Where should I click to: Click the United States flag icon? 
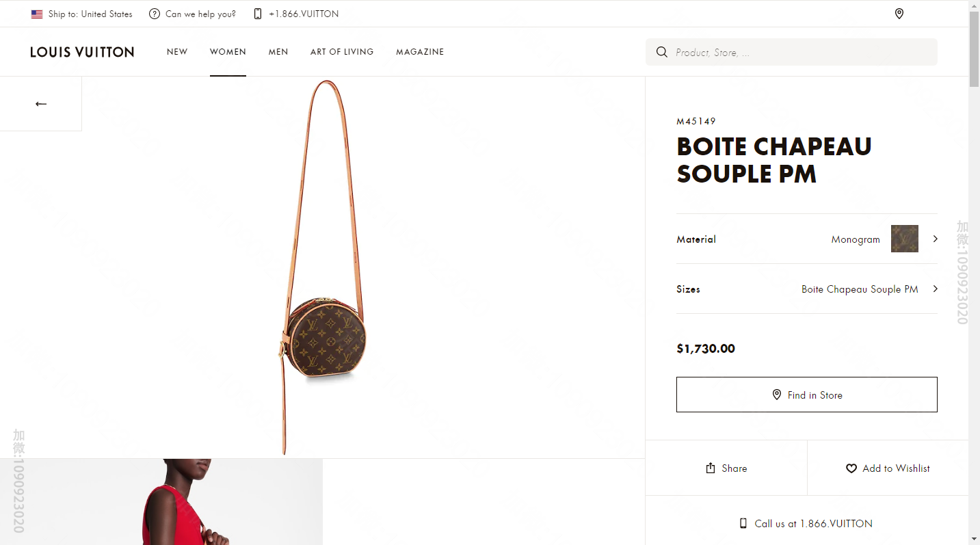[x=37, y=14]
